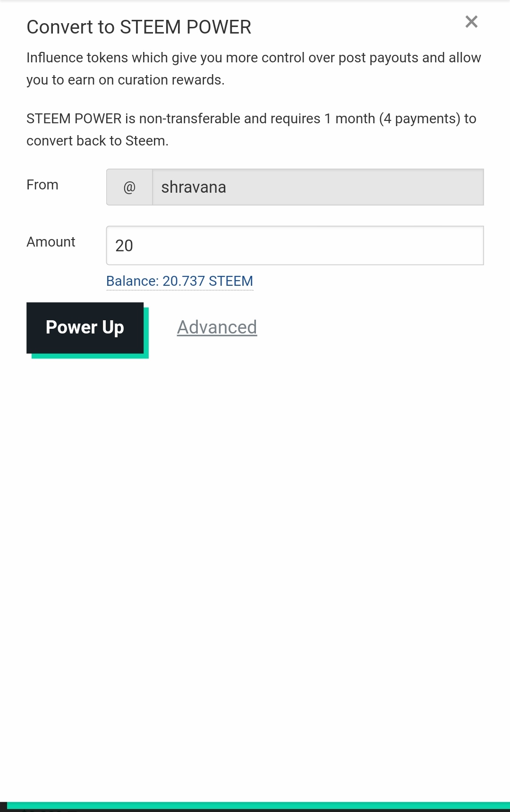Click the Convert to STEEM POWER heading

139,27
